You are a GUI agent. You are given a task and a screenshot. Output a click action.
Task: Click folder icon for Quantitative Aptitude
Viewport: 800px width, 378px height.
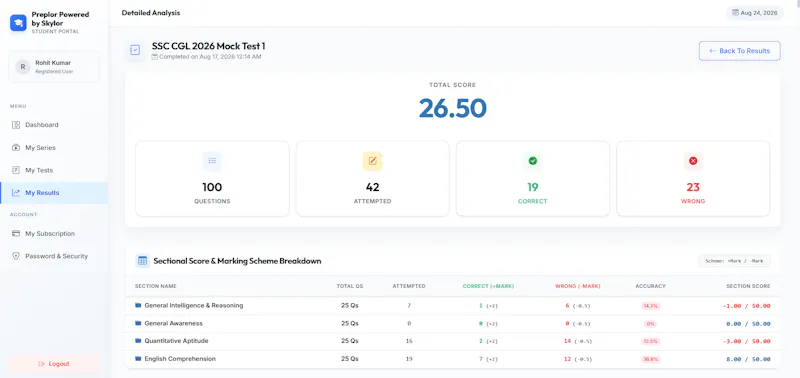[x=138, y=341]
